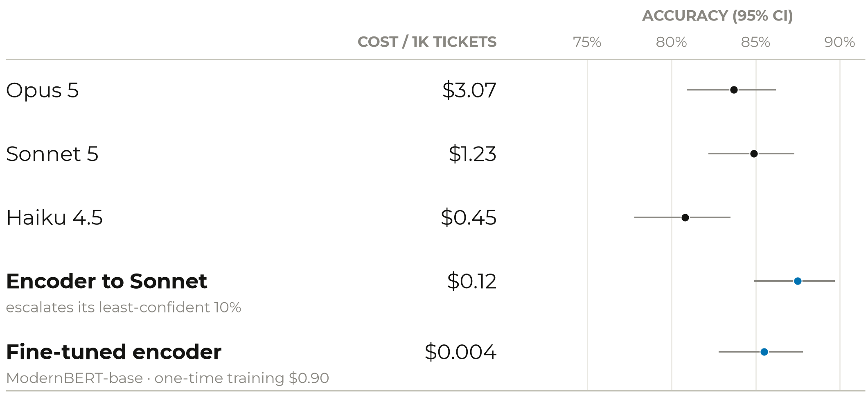The width and height of the screenshot is (868, 398).
Task: Click the $0.12 cost value
Action: (471, 281)
